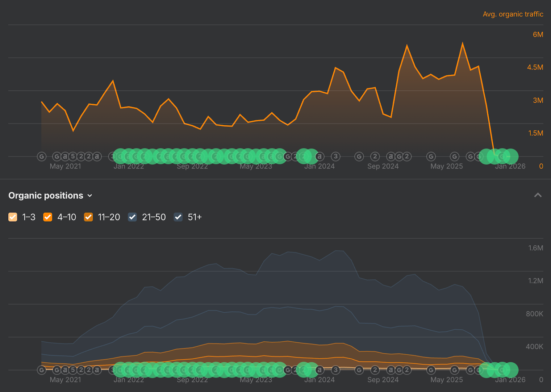The width and height of the screenshot is (551, 392).
Task: Collapse the Organic positions chart section
Action: tap(538, 195)
